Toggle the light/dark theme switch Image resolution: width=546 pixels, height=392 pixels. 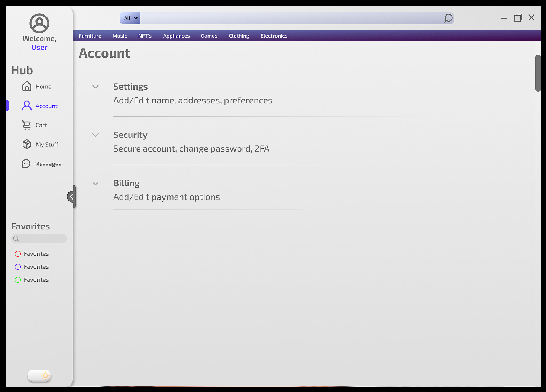coord(39,376)
